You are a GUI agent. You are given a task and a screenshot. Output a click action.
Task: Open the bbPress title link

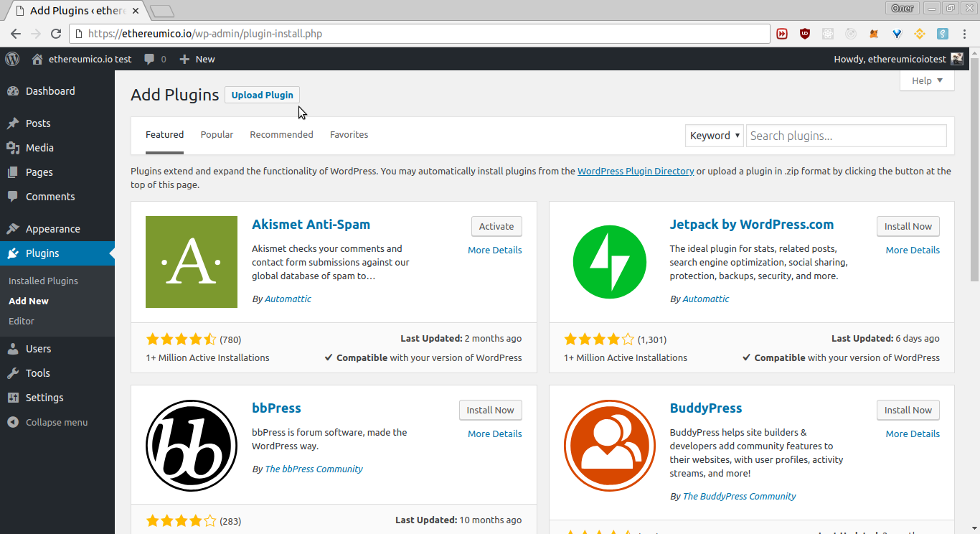276,408
